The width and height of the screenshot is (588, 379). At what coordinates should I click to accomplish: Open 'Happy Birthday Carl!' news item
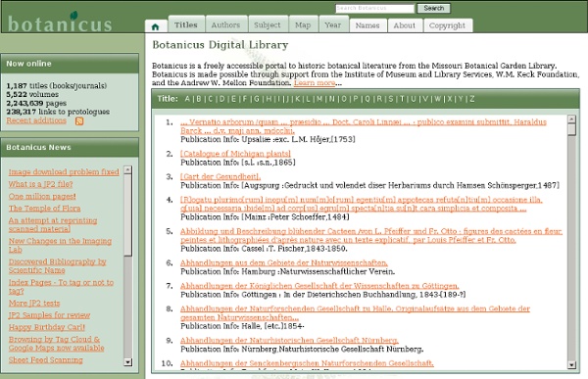pyautogui.click(x=46, y=327)
